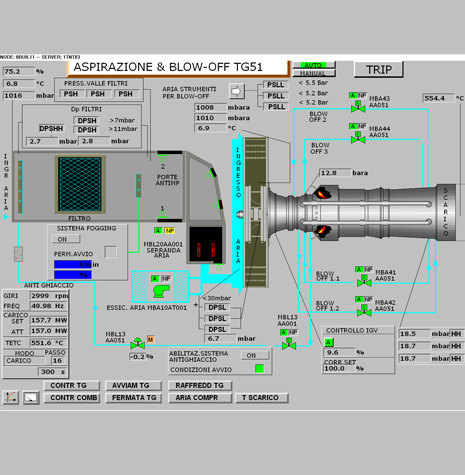Open the FERMATA TG page button

(x=134, y=398)
